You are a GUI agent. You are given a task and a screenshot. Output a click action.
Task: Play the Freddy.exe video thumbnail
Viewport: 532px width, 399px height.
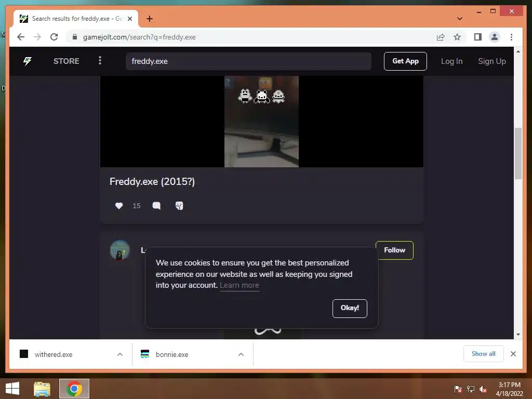tap(262, 122)
